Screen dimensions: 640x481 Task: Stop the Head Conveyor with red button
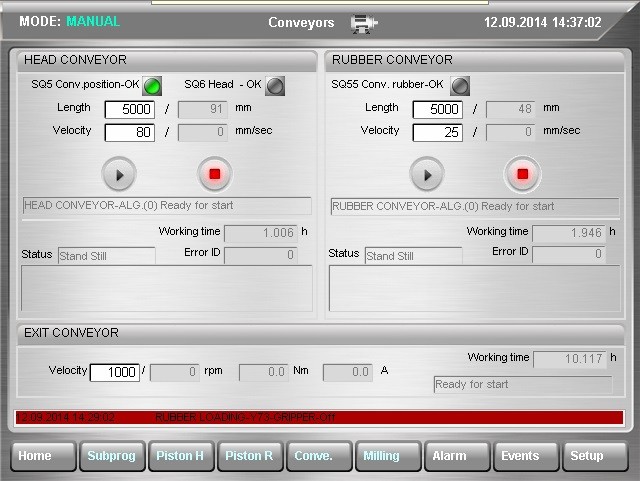pyautogui.click(x=215, y=174)
